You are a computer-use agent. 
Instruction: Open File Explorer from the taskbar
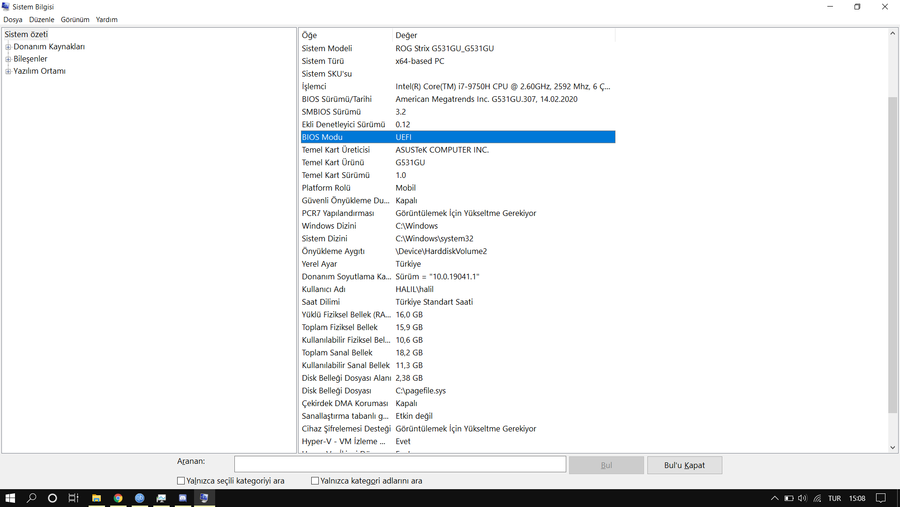point(96,498)
